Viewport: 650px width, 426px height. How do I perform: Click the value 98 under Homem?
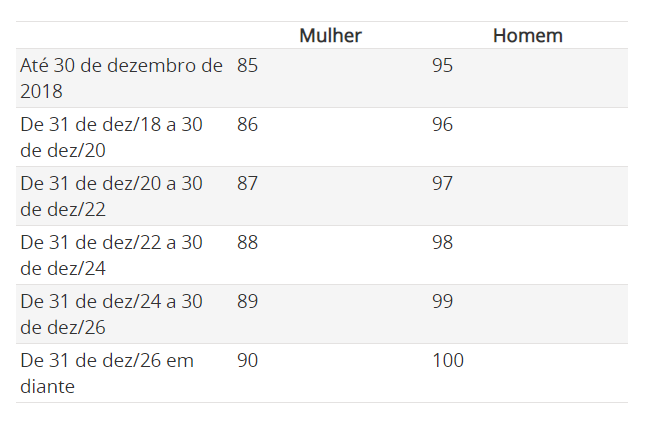click(x=442, y=242)
